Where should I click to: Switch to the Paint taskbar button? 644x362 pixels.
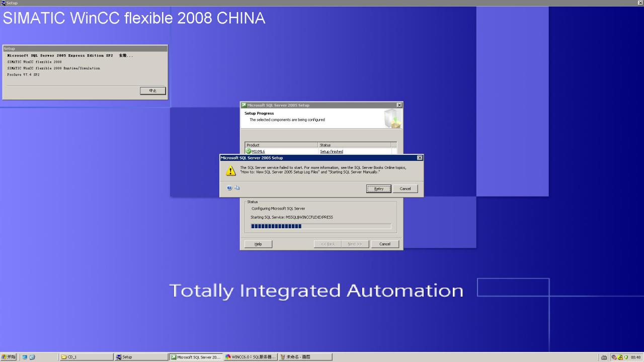305,357
